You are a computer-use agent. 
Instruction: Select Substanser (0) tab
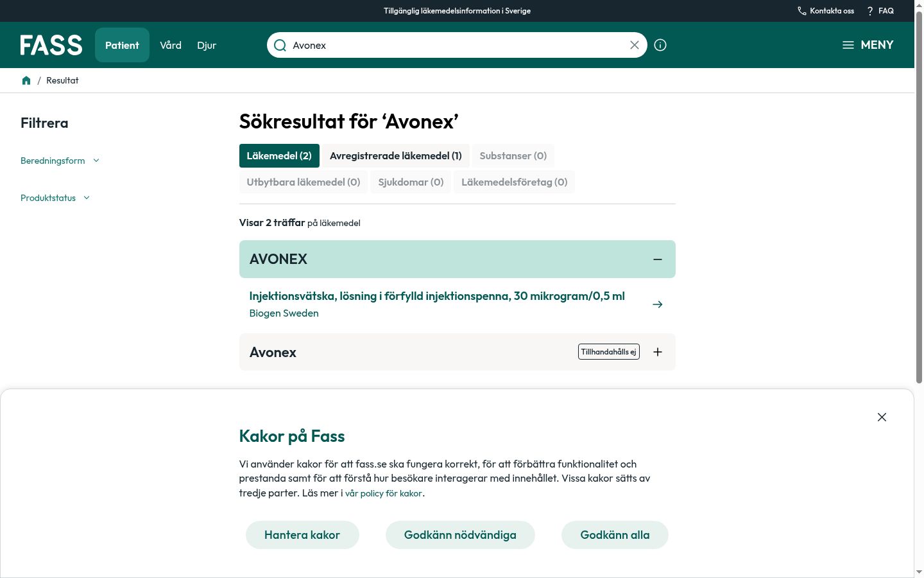tap(513, 156)
